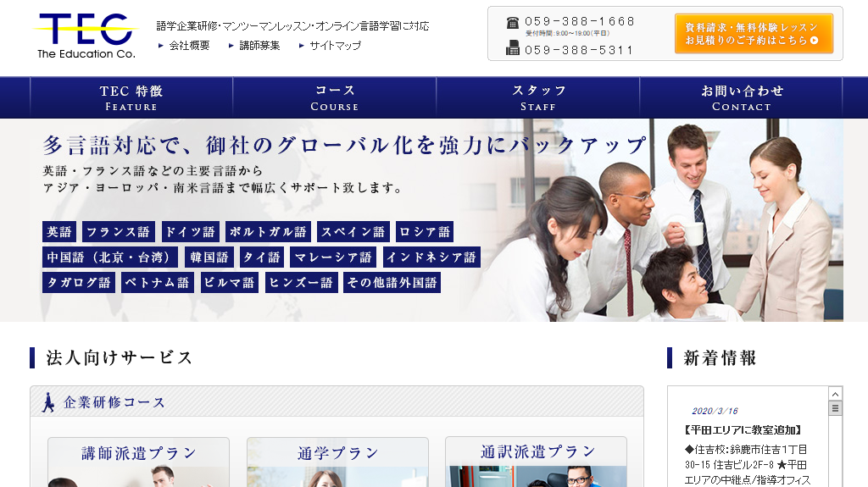
Task: Select the 韓国語 language tag
Action: [x=209, y=257]
